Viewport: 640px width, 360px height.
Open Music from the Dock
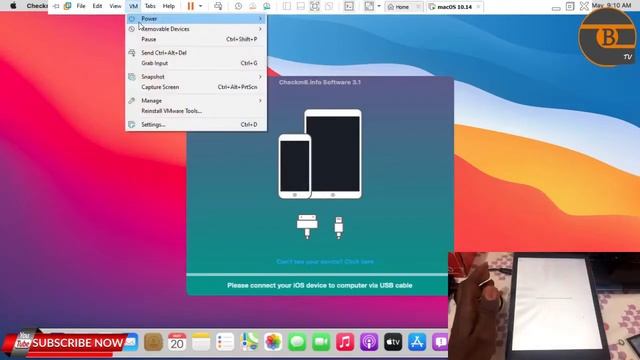345,342
